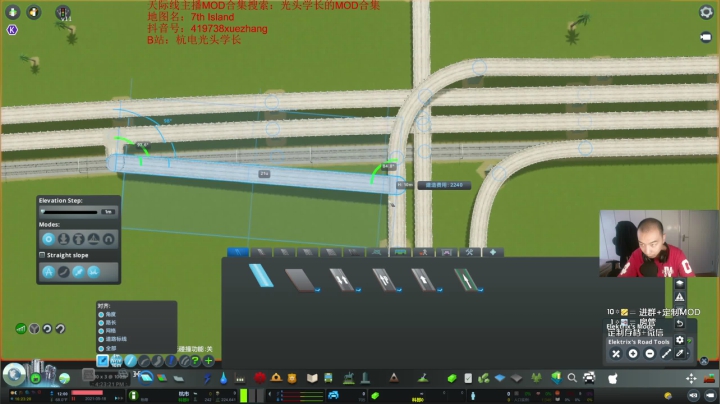Open Elektrix zoom-in plus tool
Screen dimensions: 720x404
633,354
